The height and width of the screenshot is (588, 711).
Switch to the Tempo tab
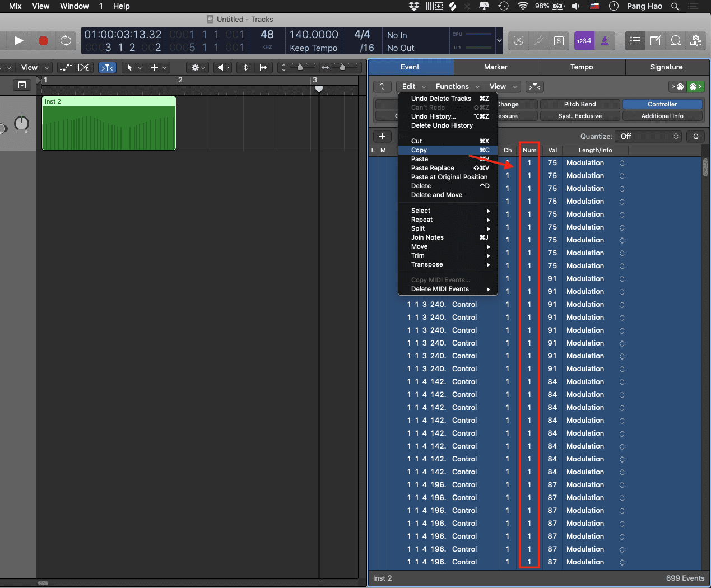(x=582, y=67)
